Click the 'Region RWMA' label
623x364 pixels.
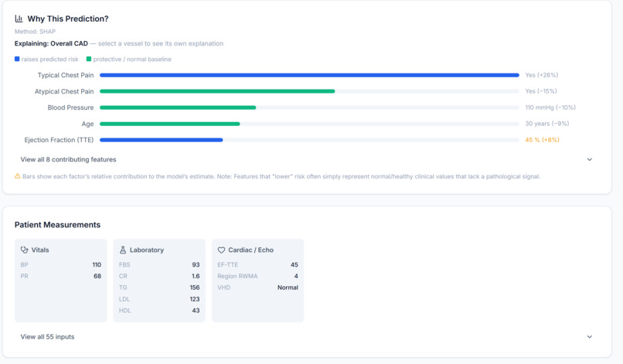[x=237, y=276]
